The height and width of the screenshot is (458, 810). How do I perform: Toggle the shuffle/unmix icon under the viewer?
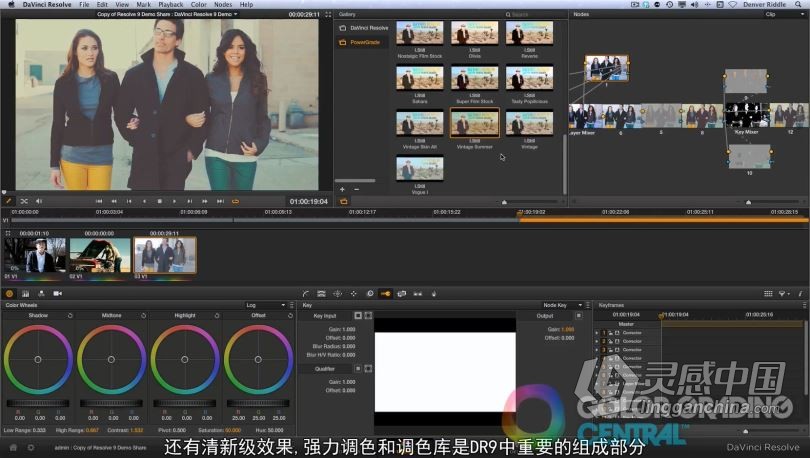24,201
